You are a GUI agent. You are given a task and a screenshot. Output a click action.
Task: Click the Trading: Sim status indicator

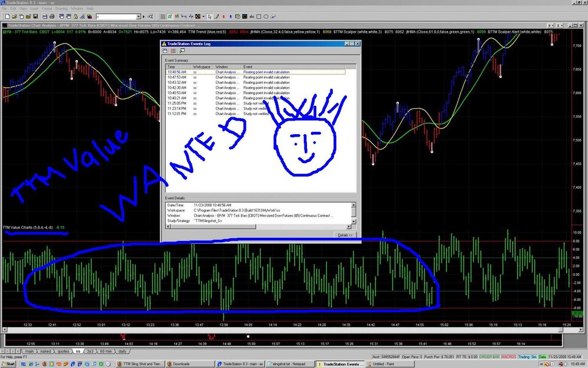pyautogui.click(x=527, y=357)
